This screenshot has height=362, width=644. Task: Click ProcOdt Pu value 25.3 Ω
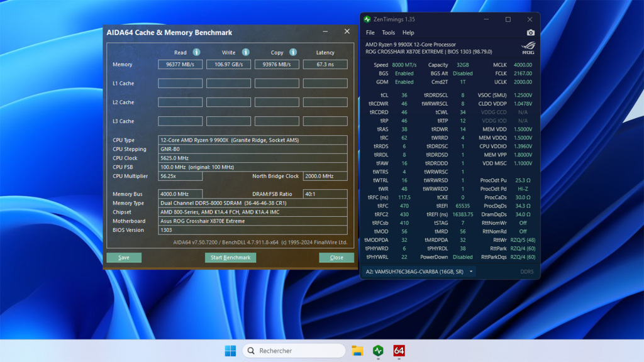click(x=523, y=180)
